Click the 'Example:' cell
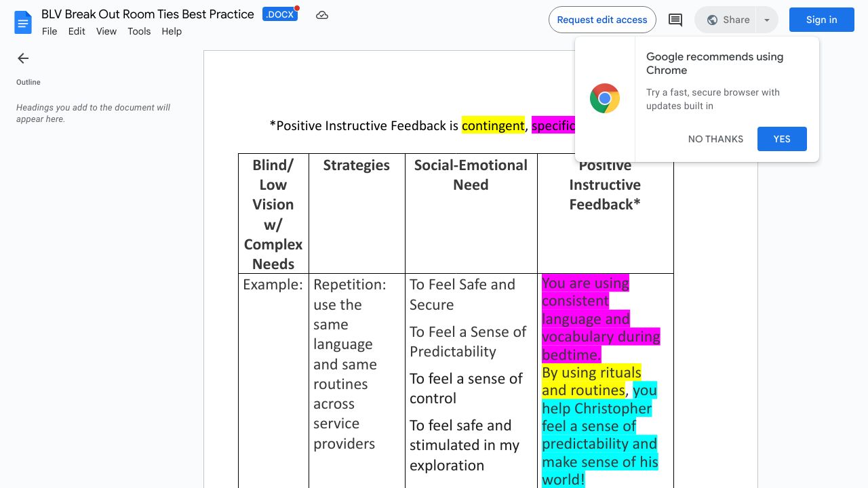Screen dimensions: 868x488 (x=273, y=285)
